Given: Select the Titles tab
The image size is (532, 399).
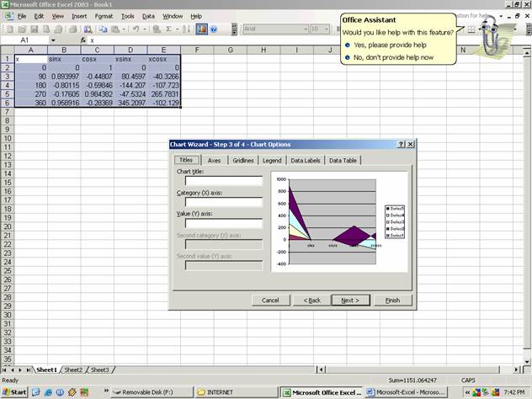Looking at the screenshot, I should (186, 160).
